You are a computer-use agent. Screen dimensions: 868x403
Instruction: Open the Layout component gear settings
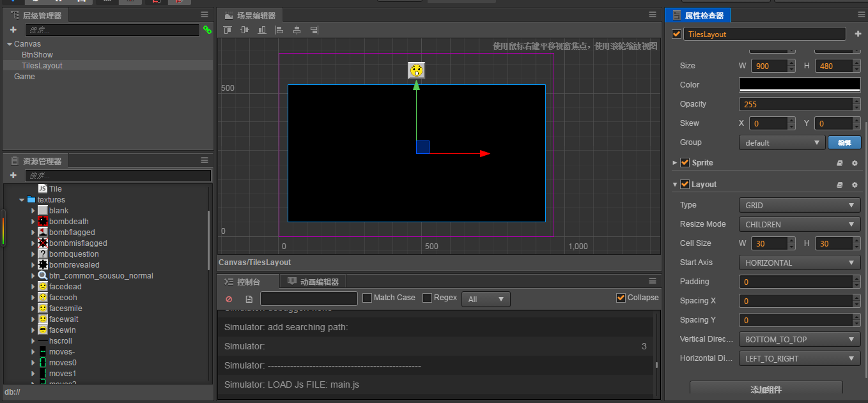click(x=855, y=185)
